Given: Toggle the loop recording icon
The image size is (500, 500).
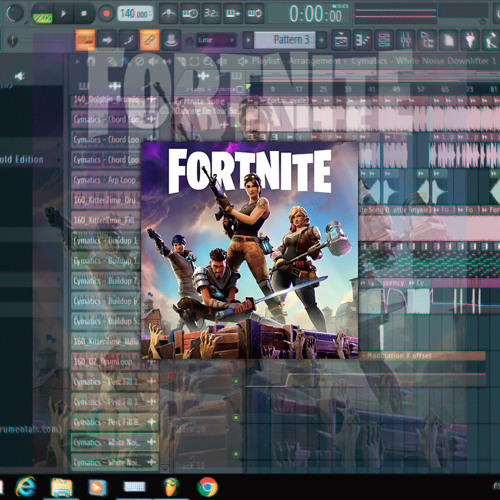Looking at the screenshot, I should click(x=255, y=14).
